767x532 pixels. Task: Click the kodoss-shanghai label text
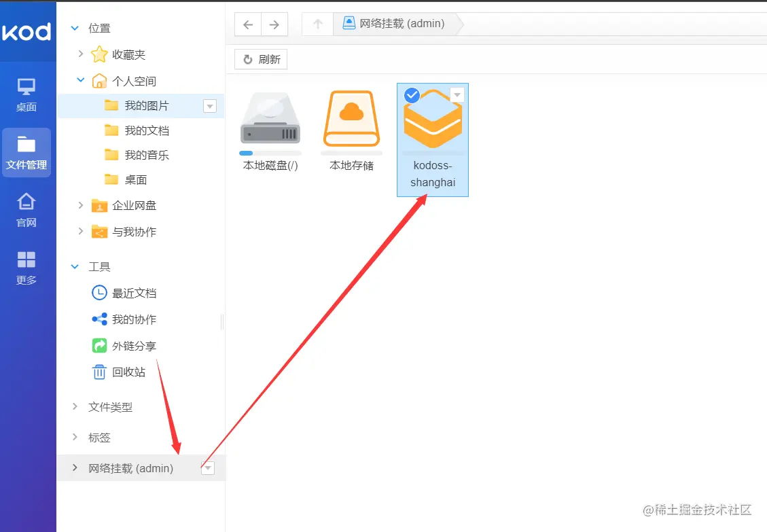433,174
